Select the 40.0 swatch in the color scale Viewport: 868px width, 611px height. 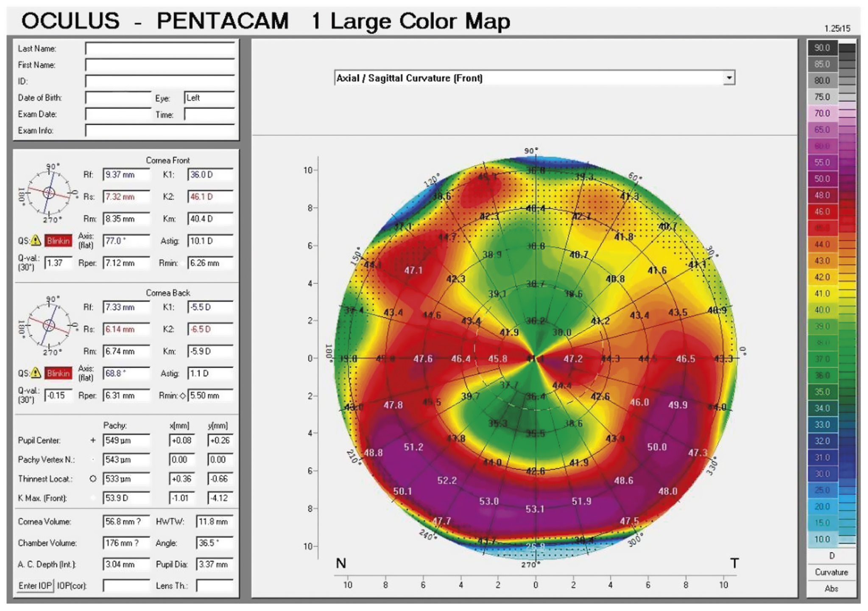(822, 310)
